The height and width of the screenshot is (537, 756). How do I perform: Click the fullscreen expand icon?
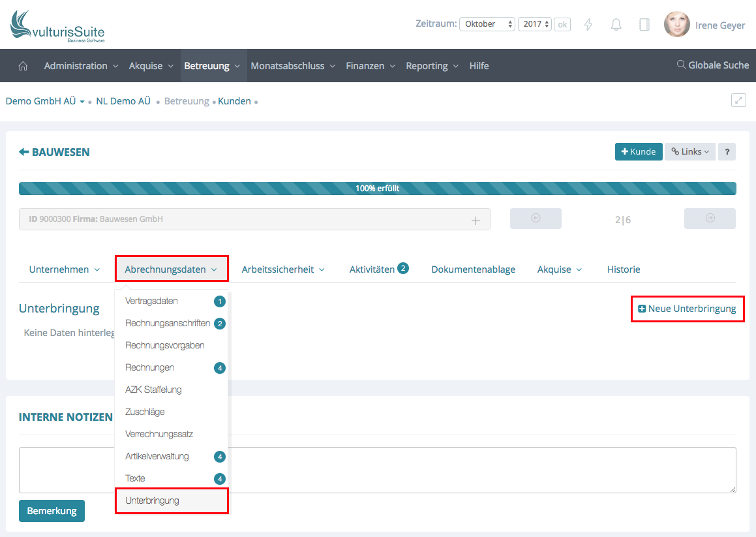(738, 100)
